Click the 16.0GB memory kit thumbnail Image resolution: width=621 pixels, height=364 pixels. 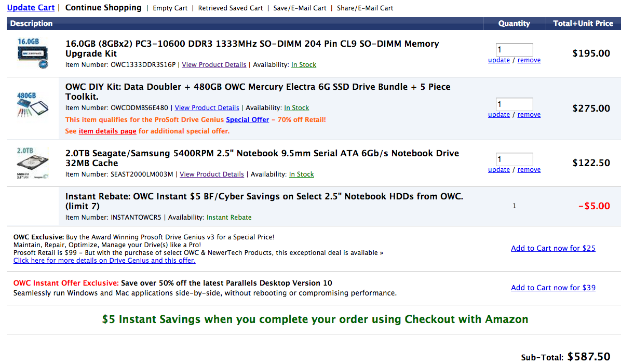coord(33,53)
